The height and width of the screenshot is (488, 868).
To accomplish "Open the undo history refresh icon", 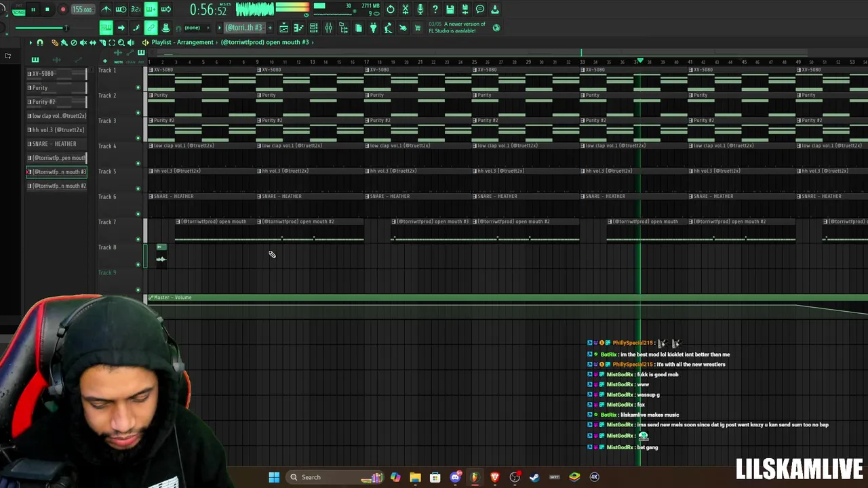I will (391, 9).
